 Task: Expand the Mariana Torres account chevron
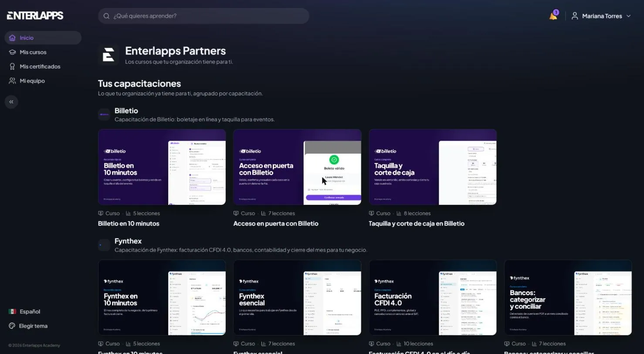tap(628, 16)
